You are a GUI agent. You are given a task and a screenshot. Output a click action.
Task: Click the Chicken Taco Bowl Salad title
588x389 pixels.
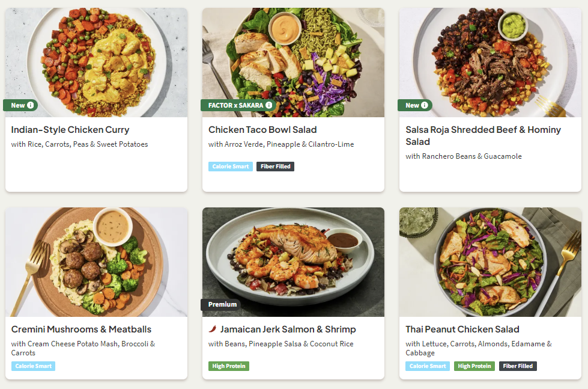pyautogui.click(x=262, y=130)
